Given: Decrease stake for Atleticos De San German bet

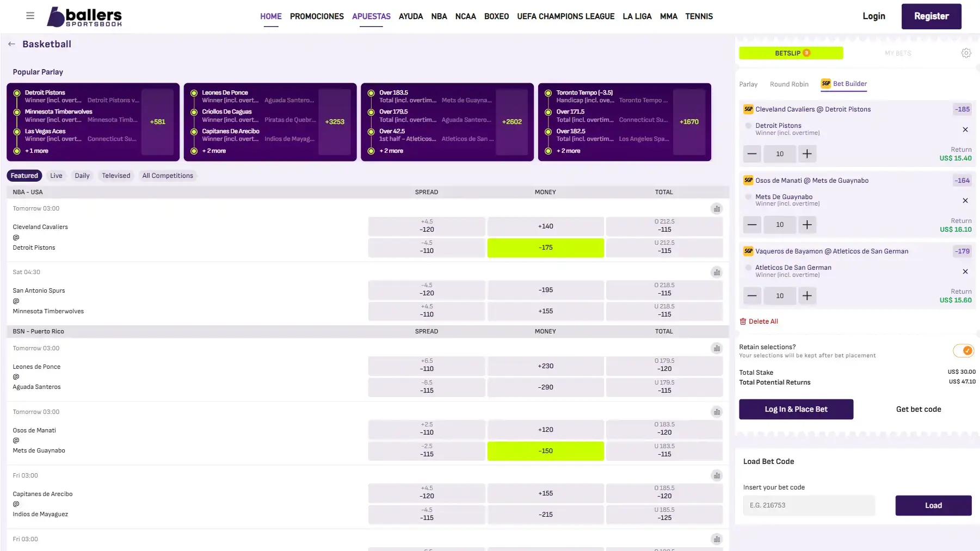Looking at the screenshot, I should pyautogui.click(x=752, y=296).
